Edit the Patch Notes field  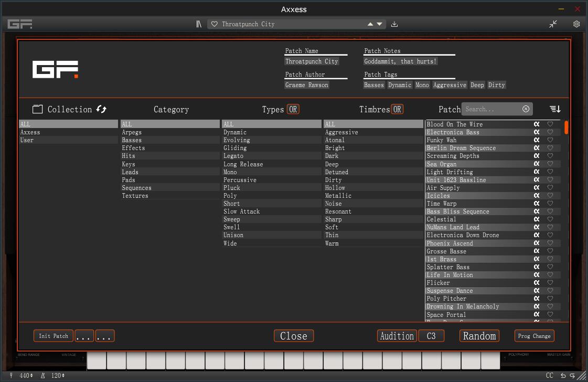click(x=400, y=61)
